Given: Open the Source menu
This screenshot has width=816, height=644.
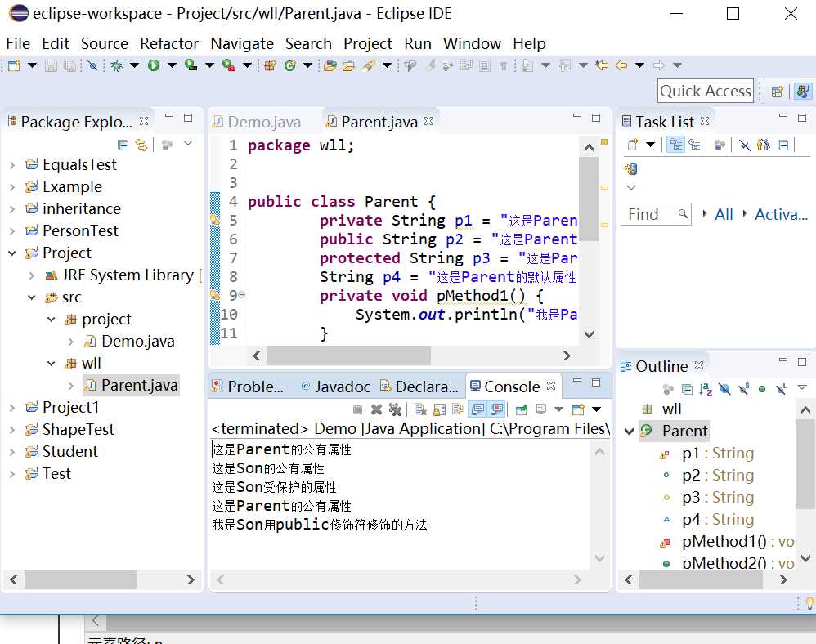Looking at the screenshot, I should coord(104,43).
